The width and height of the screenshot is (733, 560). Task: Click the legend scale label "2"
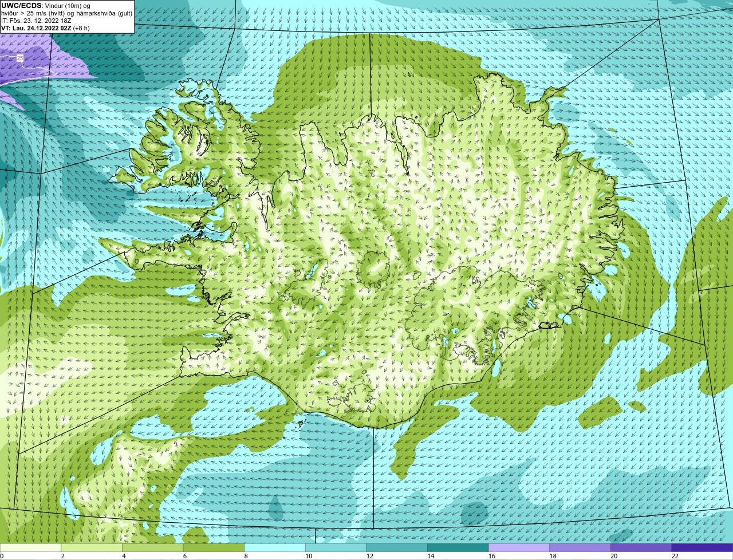[x=63, y=556]
